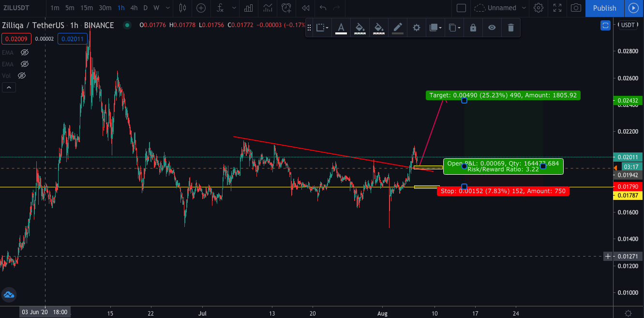Open chart settings gear in top bar

point(539,8)
